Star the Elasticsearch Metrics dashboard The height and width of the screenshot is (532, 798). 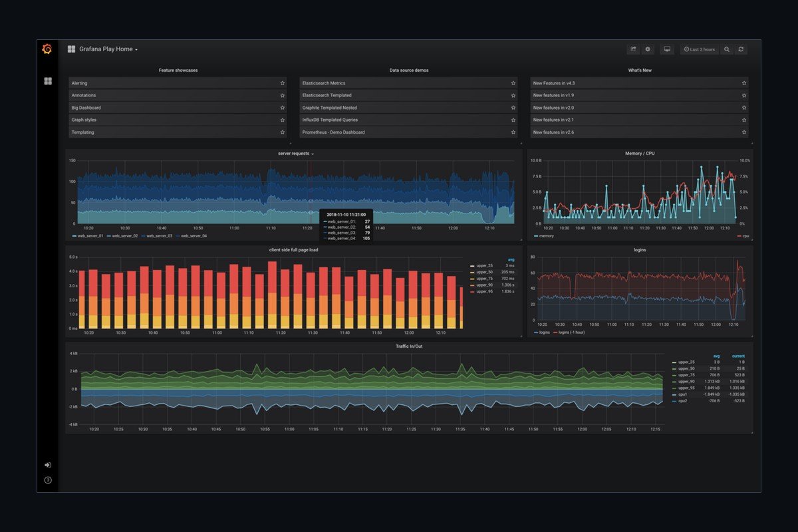click(x=513, y=83)
